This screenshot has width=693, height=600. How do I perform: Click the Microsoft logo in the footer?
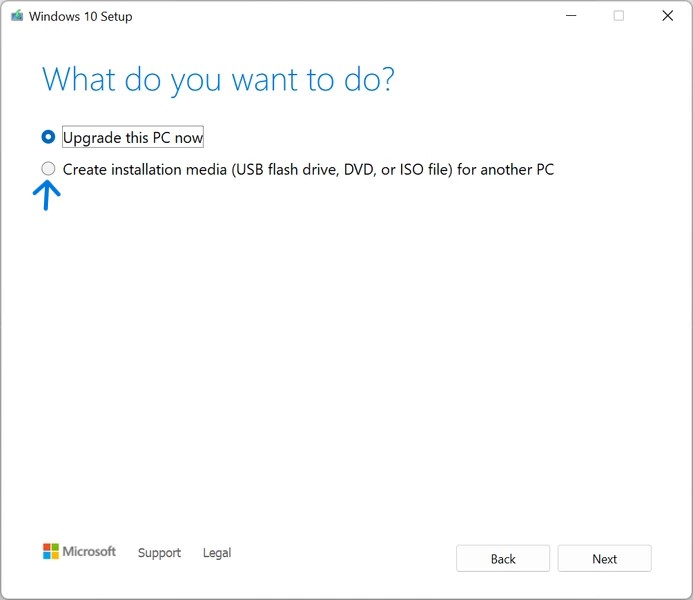[79, 551]
